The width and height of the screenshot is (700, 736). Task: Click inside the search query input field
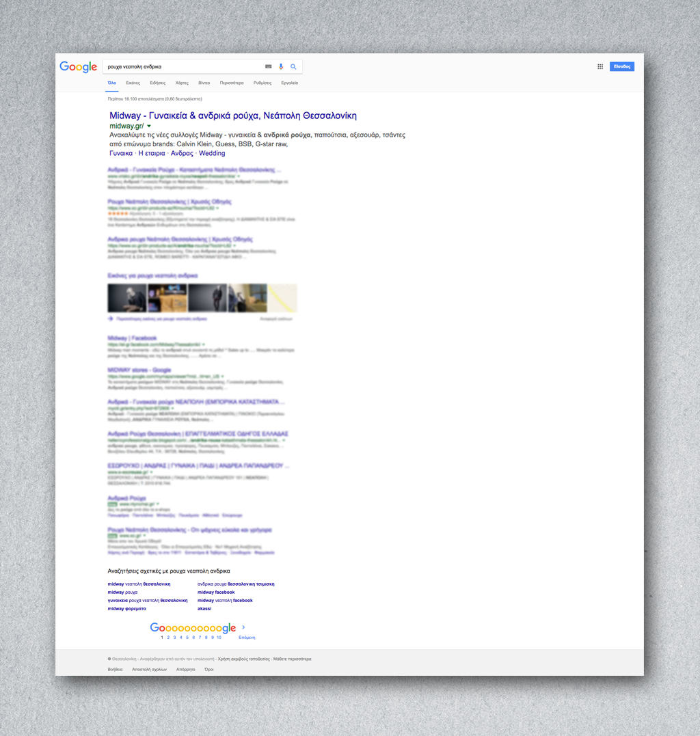pyautogui.click(x=181, y=66)
